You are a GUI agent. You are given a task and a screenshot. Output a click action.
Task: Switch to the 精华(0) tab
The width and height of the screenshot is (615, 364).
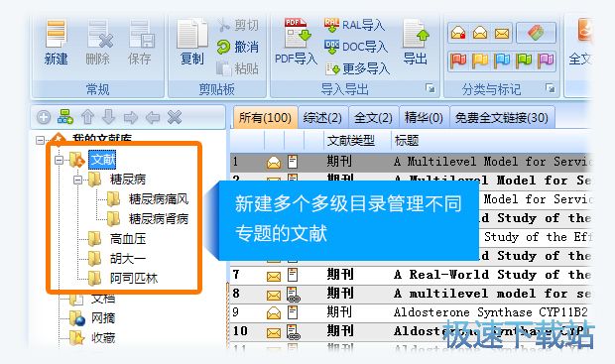(x=424, y=117)
